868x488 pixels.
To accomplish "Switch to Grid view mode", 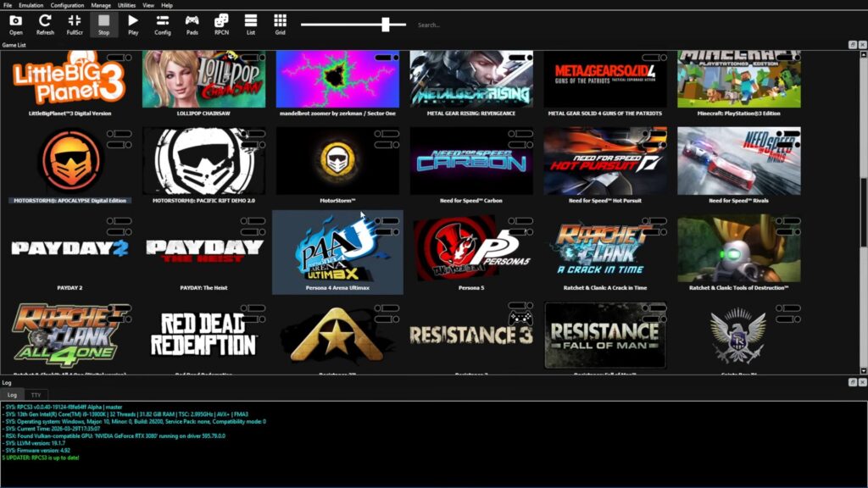I will [280, 23].
